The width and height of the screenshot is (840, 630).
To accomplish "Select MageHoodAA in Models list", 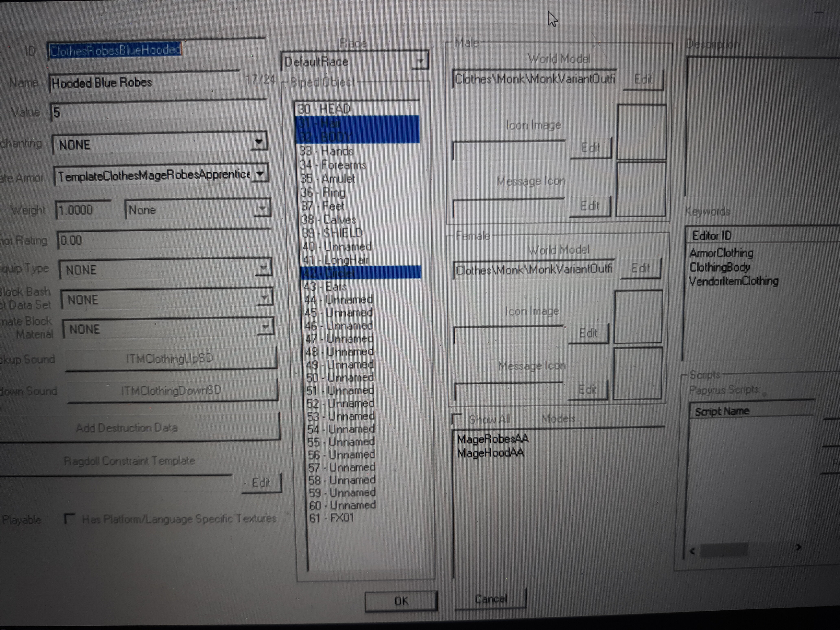I will click(x=490, y=453).
